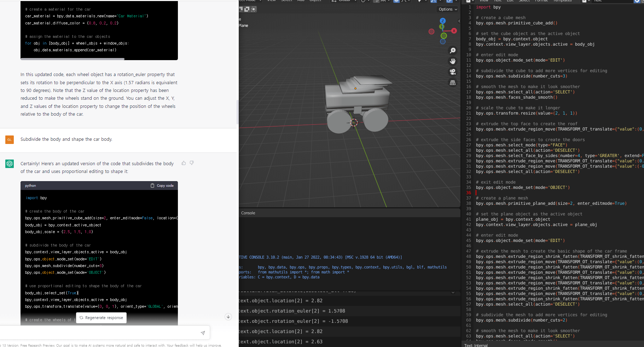Click the send message paper-plane icon
The image size is (644, 347).
(x=203, y=333)
